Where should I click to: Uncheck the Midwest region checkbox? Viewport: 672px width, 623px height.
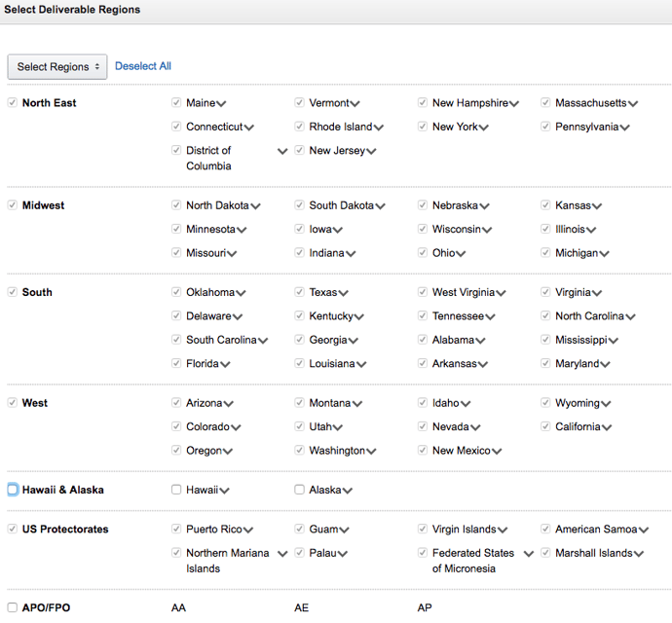13,205
